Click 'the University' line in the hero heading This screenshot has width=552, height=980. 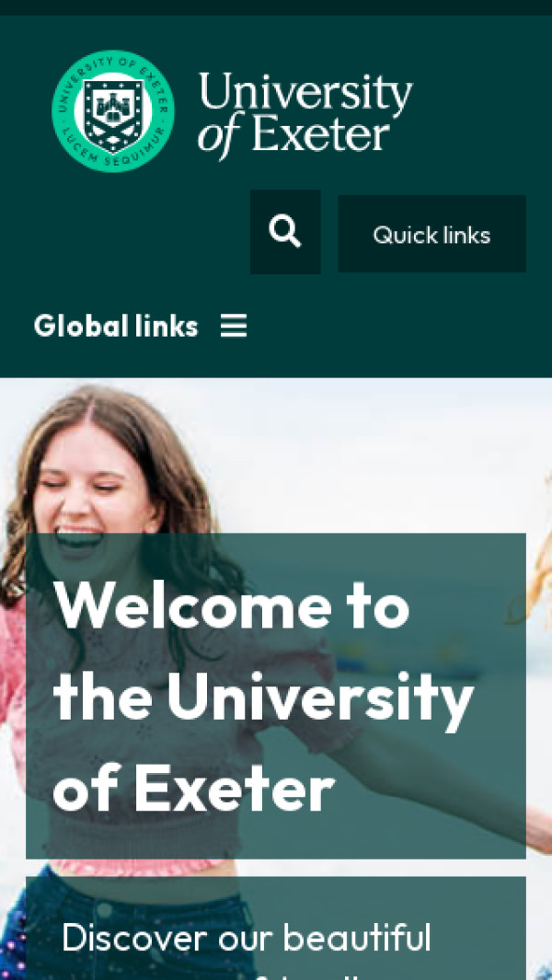(x=263, y=697)
